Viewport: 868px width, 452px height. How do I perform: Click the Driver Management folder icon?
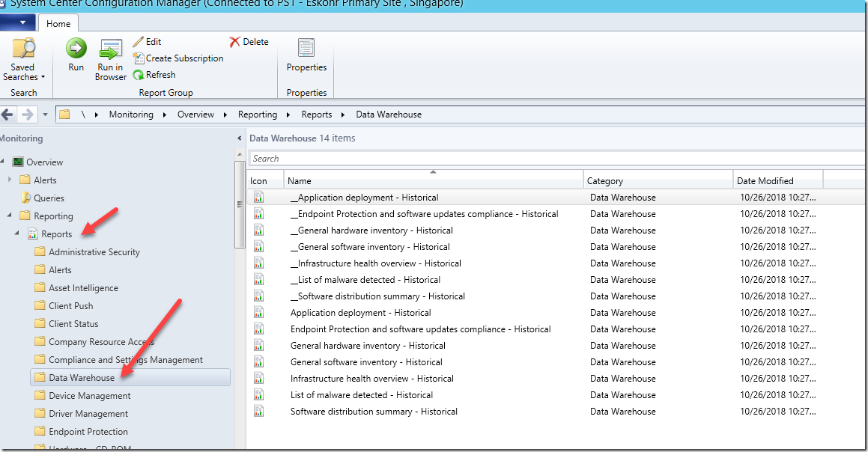point(40,414)
